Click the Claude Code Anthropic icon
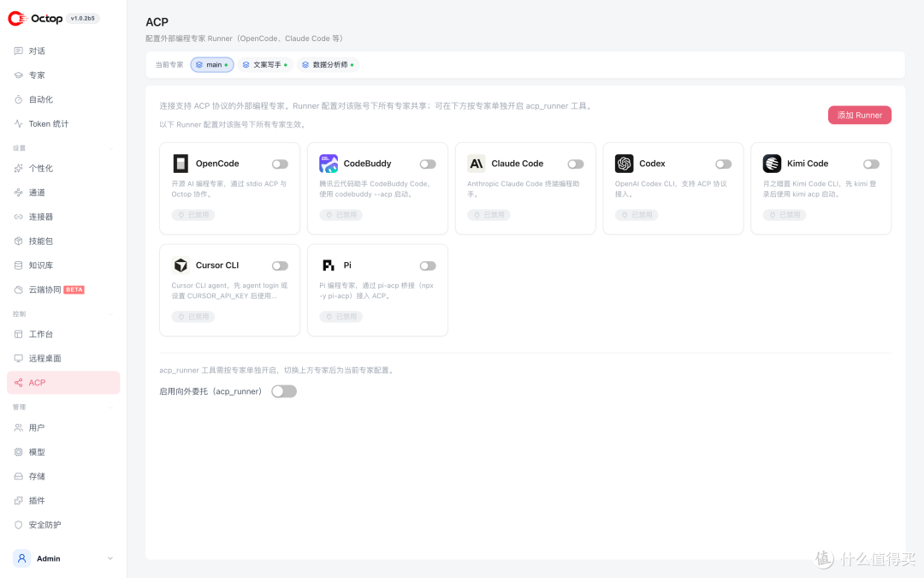 pos(477,164)
